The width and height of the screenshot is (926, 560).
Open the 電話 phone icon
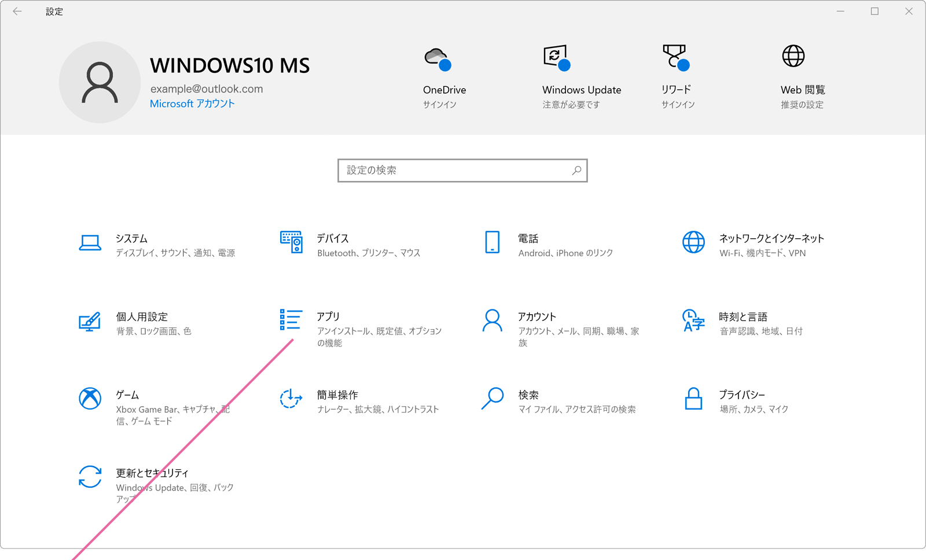(x=493, y=242)
